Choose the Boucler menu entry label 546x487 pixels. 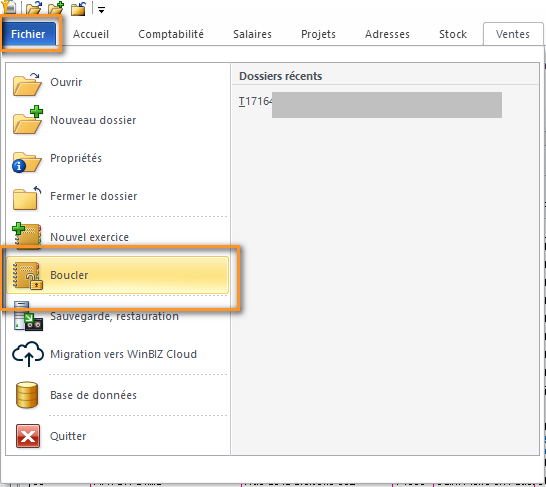pyautogui.click(x=69, y=275)
